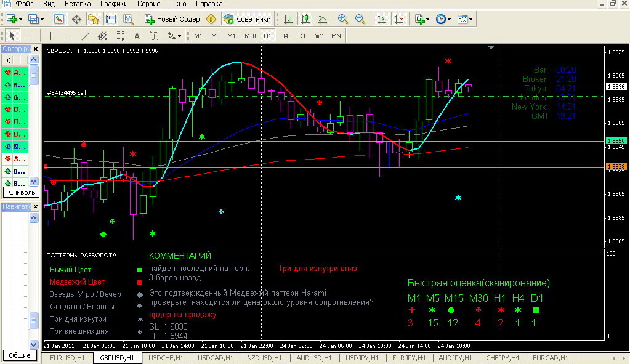Viewport: 630px width, 364px height.
Task: Toggle chart shift from right edge
Action: [399, 19]
